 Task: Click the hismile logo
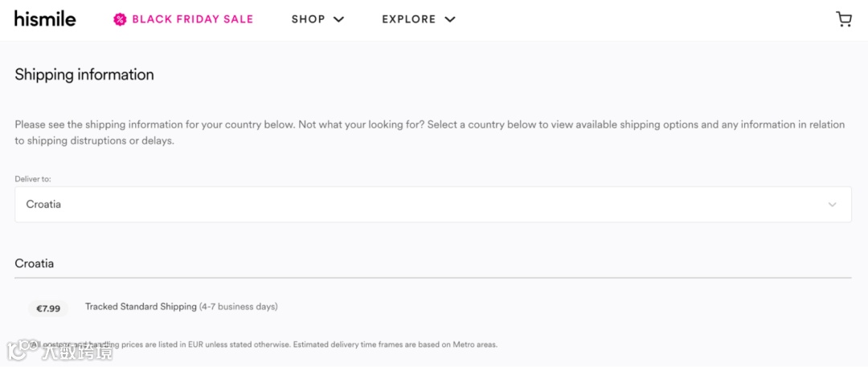click(45, 18)
